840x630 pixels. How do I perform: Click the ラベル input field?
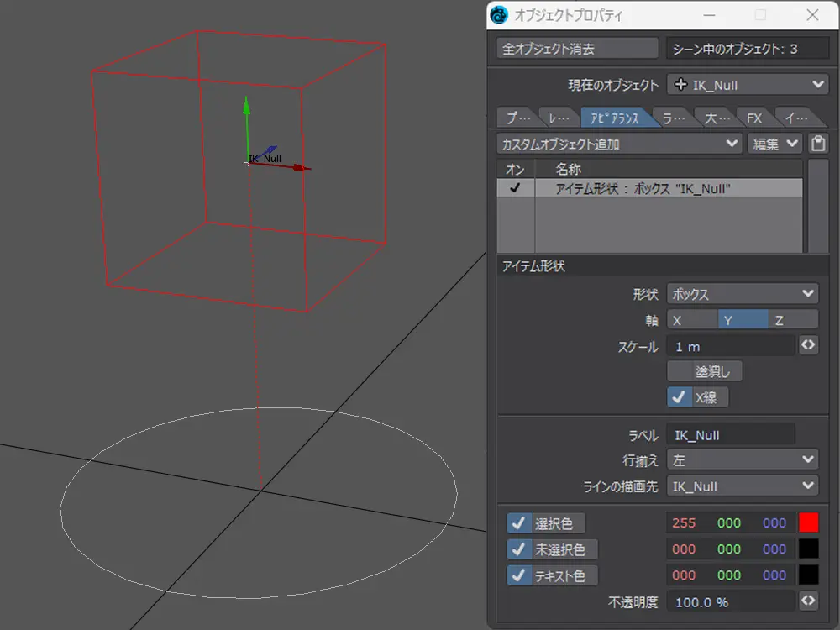pyautogui.click(x=730, y=435)
